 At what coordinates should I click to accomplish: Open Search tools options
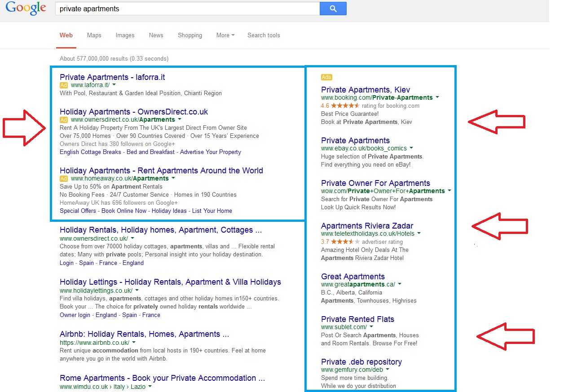point(264,35)
